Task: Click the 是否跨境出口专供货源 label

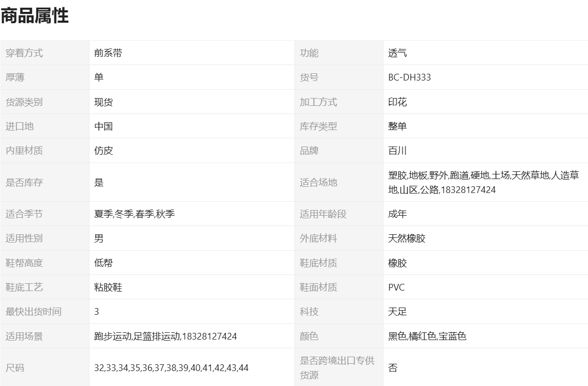Action: pyautogui.click(x=337, y=368)
